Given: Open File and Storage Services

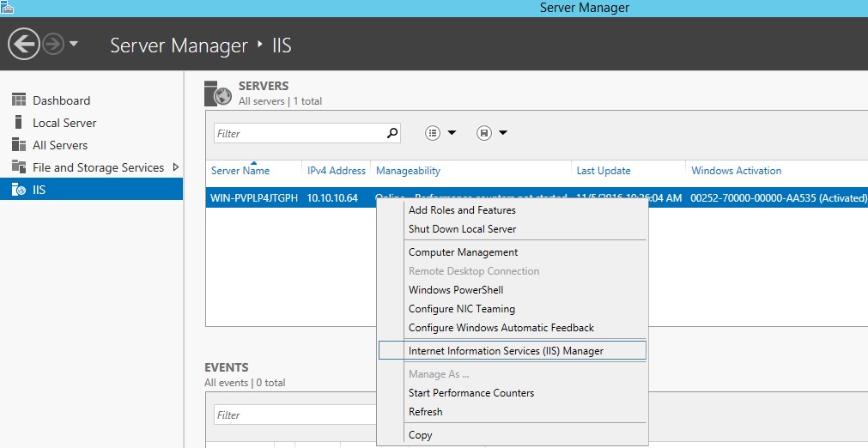Looking at the screenshot, I should [x=98, y=167].
